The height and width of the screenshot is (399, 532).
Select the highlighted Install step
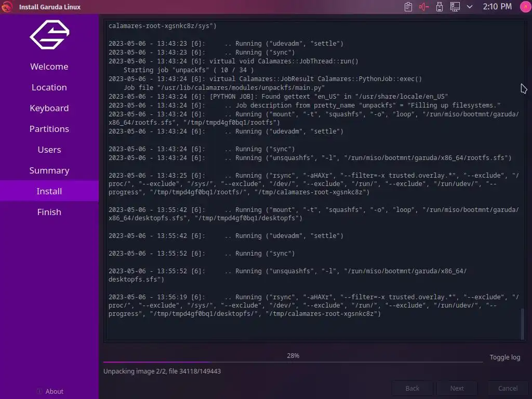pos(49,191)
